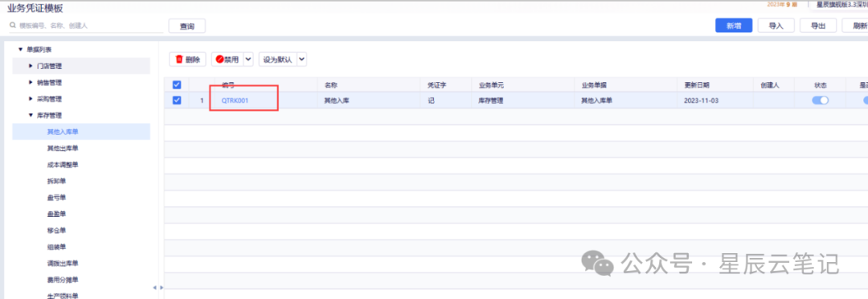Click the 禁用 button with prohibit icon
868x299 pixels.
click(x=227, y=59)
